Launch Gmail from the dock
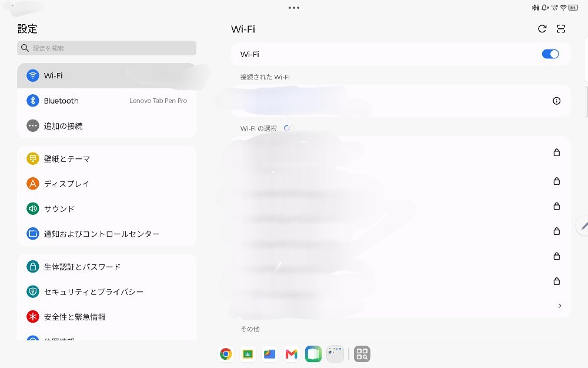 tap(292, 354)
